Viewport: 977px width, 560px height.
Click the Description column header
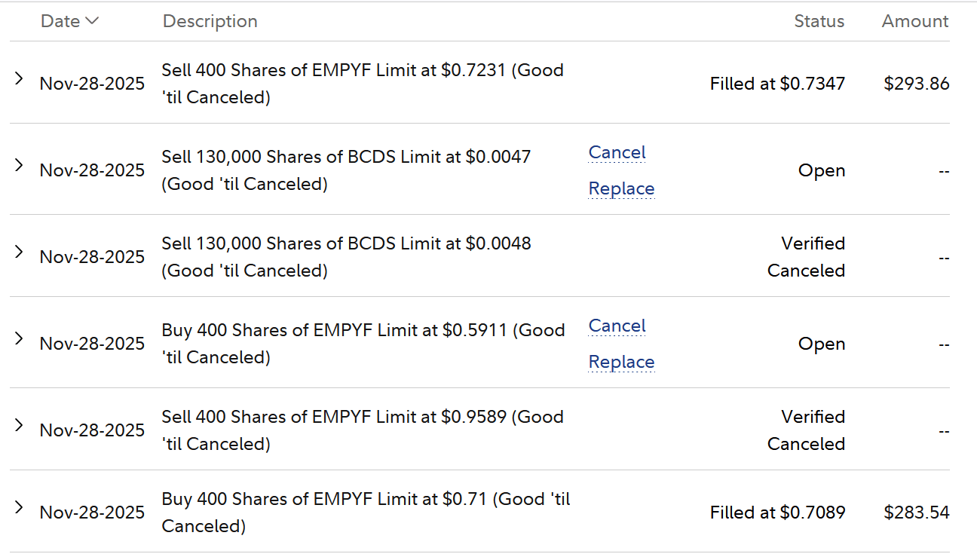[x=210, y=21]
